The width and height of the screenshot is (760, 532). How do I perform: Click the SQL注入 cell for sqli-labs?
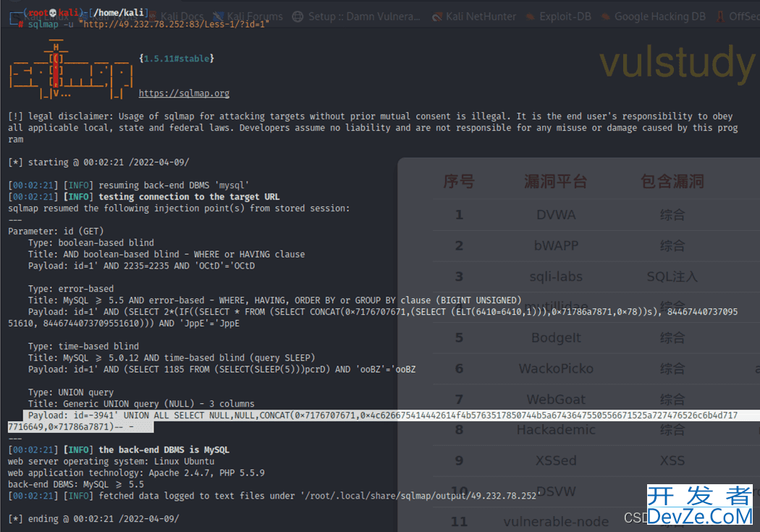click(672, 276)
